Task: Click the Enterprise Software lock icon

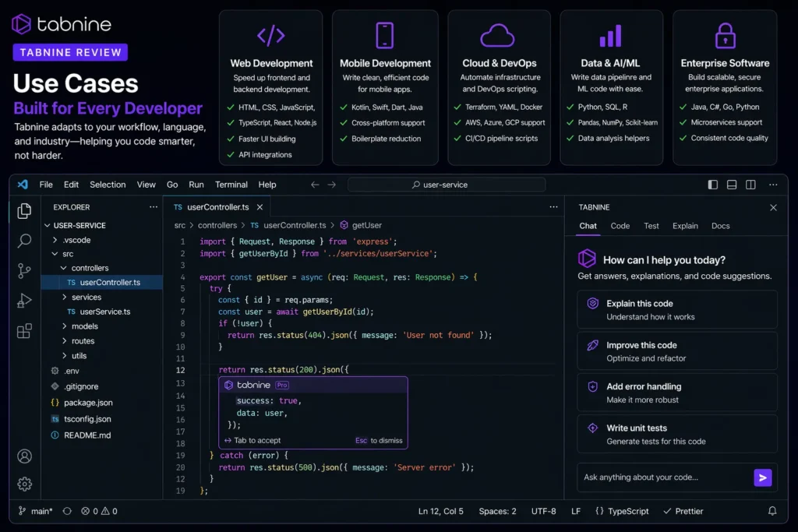Action: pos(726,36)
